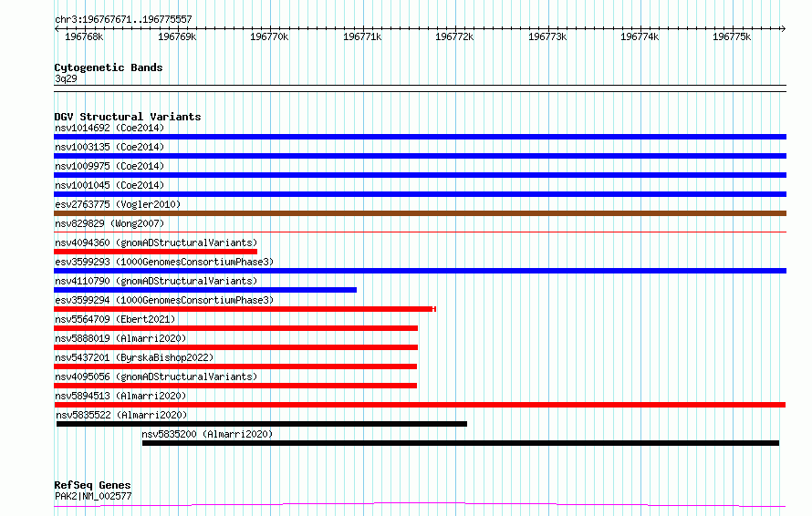Select the nsv1003135 blue variant bar
812x516 pixels.
[420, 156]
